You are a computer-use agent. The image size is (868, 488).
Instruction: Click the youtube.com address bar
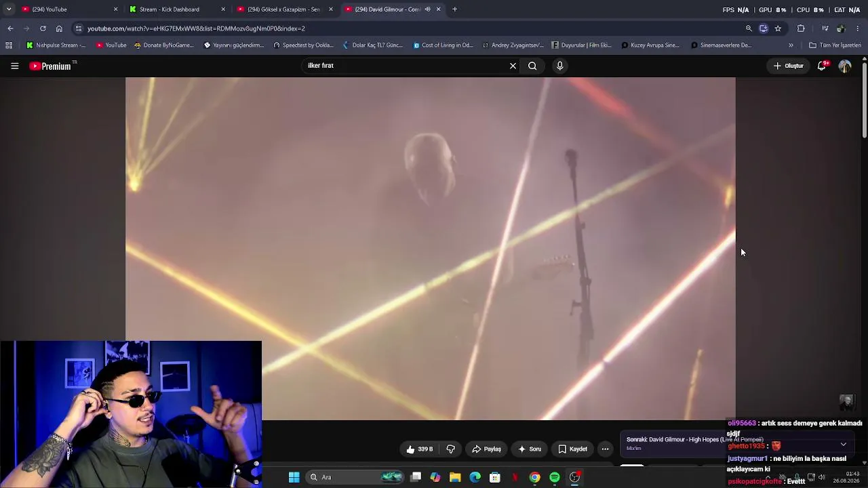[407, 28]
